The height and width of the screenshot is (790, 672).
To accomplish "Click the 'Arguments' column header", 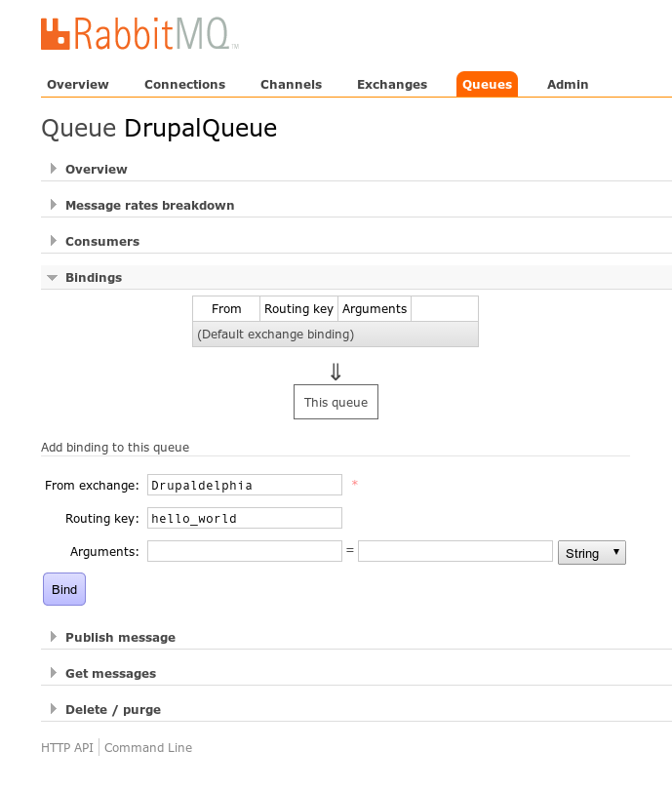I will (x=375, y=309).
